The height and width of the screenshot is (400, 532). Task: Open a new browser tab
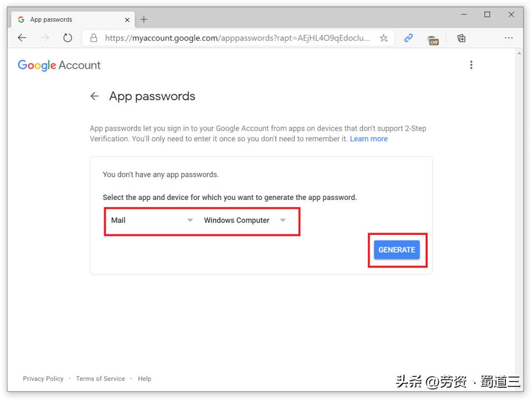tap(144, 19)
